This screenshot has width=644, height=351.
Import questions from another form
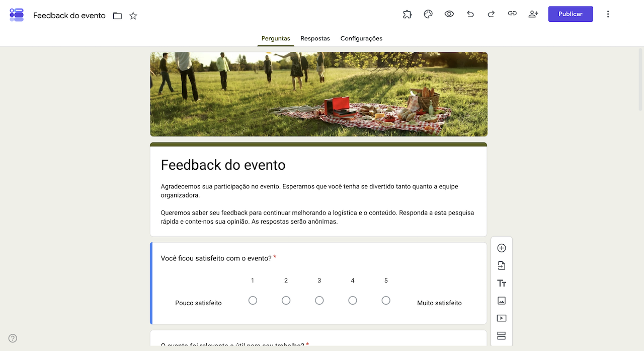(x=501, y=266)
